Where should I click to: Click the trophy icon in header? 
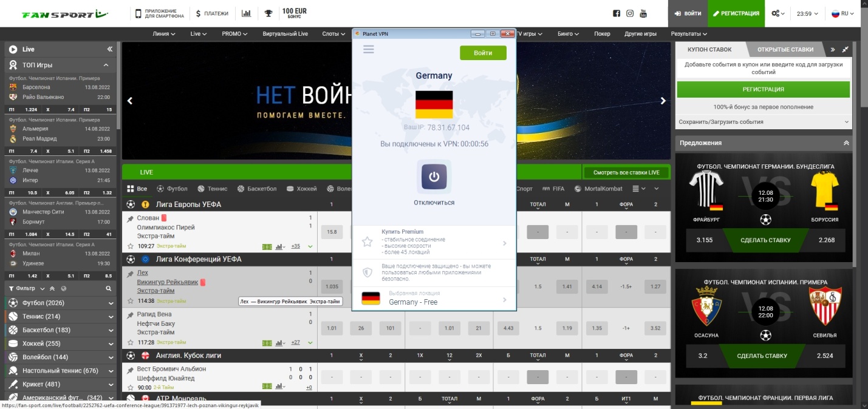click(x=268, y=13)
